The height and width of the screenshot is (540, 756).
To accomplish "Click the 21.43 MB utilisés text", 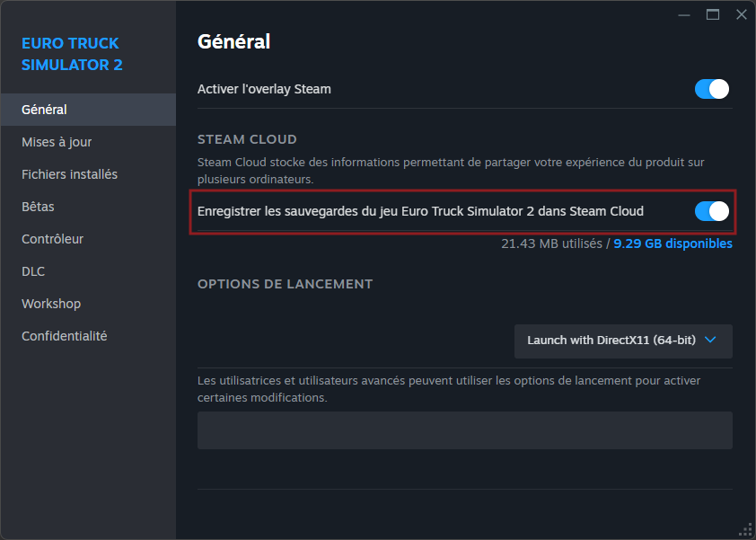I will click(x=551, y=243).
